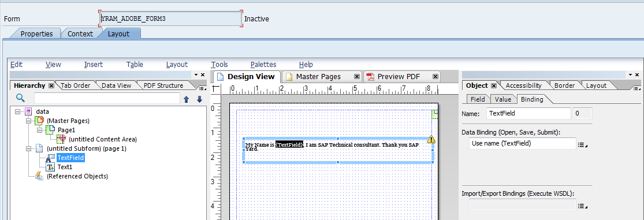Image resolution: width=644 pixels, height=220 pixels.
Task: Collapse the Page1 node
Action: 39,130
